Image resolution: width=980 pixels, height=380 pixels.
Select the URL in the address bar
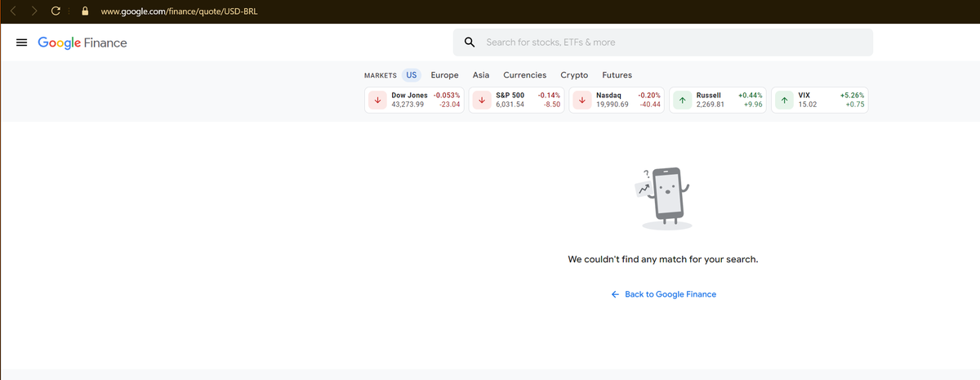coord(180,11)
